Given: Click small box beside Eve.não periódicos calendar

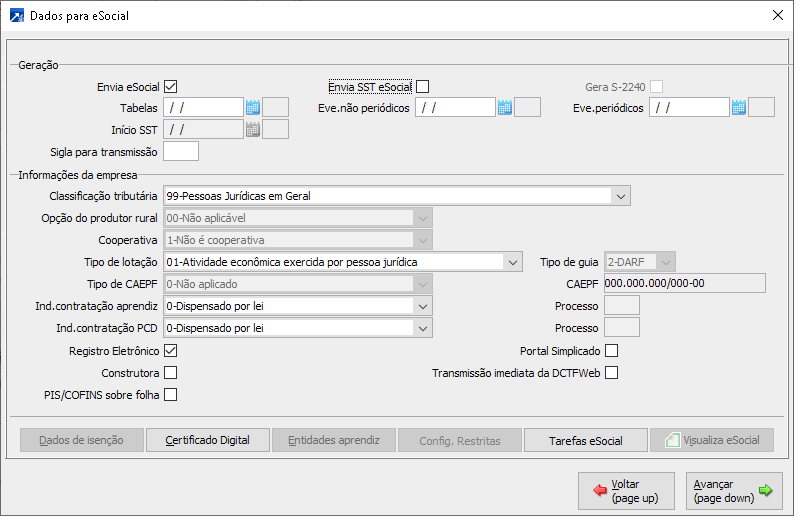Looking at the screenshot, I should 528,108.
